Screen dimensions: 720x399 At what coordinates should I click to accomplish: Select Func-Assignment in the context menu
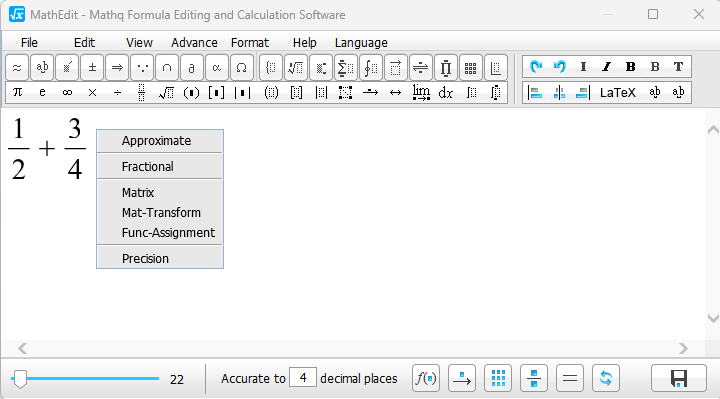[160, 233]
